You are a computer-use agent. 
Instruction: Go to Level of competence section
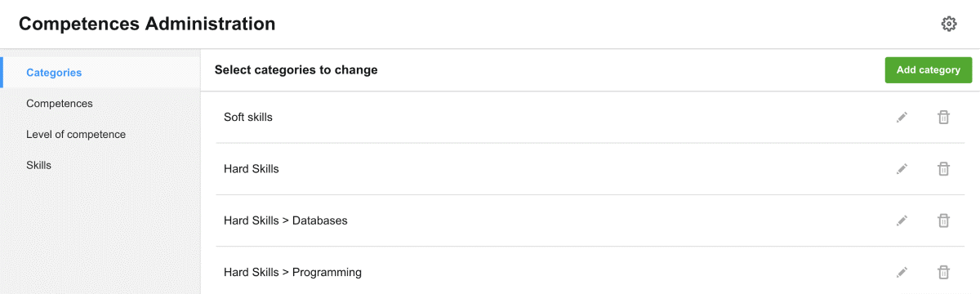(x=76, y=135)
